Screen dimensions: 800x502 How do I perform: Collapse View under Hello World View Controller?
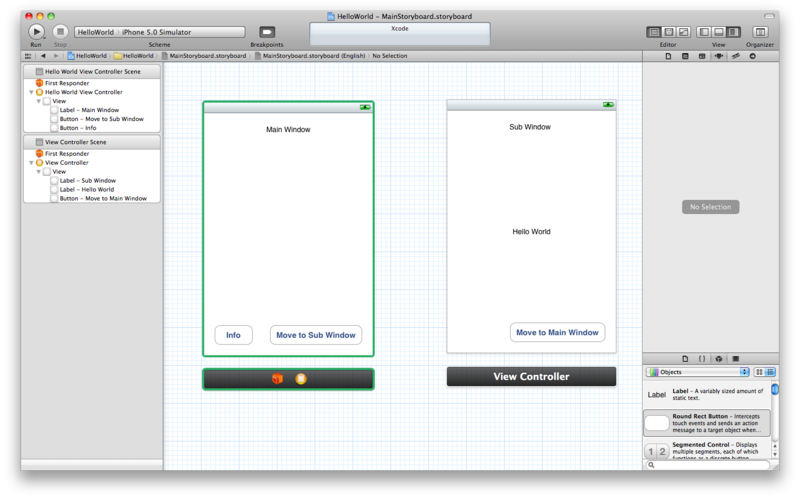click(39, 102)
